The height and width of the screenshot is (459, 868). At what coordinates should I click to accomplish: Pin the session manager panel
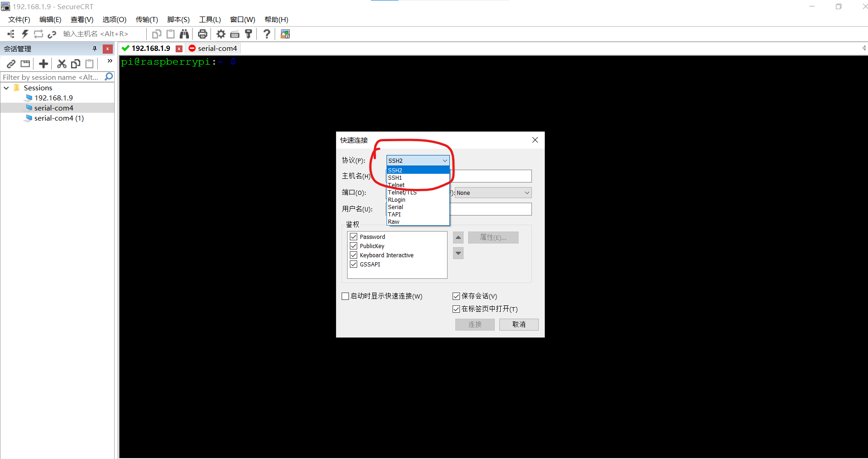pos(95,49)
